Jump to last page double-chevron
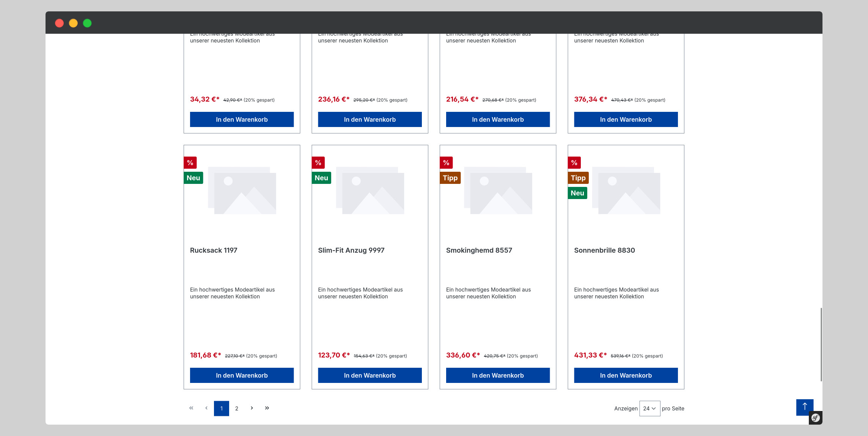This screenshot has height=436, width=868. click(x=267, y=408)
